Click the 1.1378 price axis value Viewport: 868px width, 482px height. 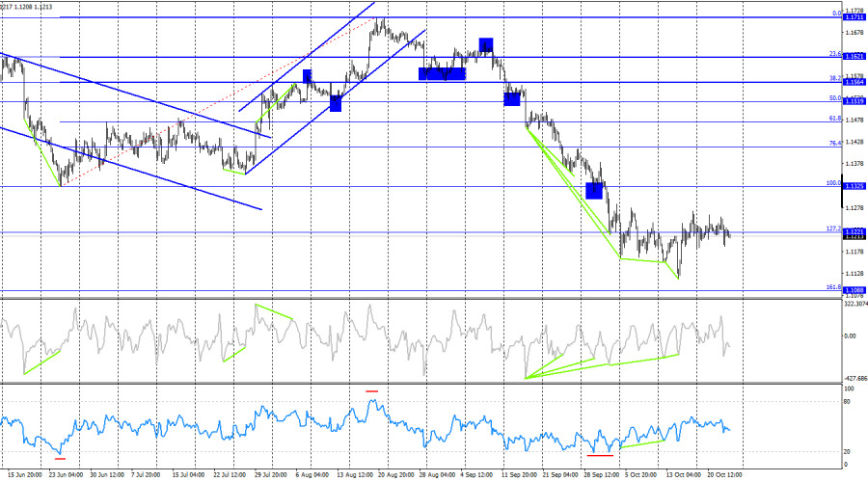coord(854,163)
